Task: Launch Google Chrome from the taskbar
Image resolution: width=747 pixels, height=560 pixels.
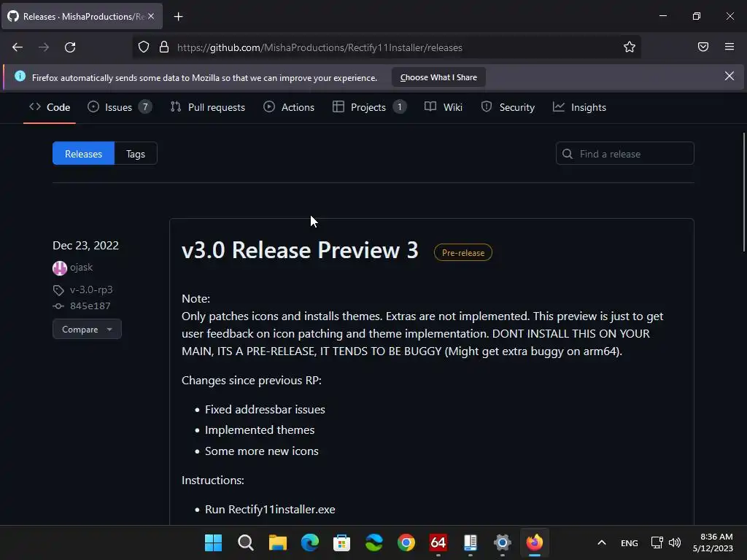Action: (406, 542)
